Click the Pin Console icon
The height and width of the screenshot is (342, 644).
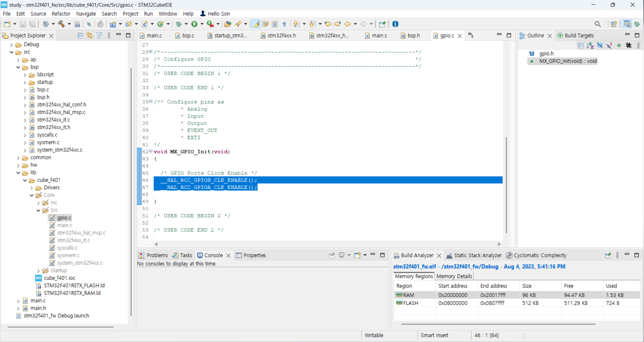pos(332,255)
